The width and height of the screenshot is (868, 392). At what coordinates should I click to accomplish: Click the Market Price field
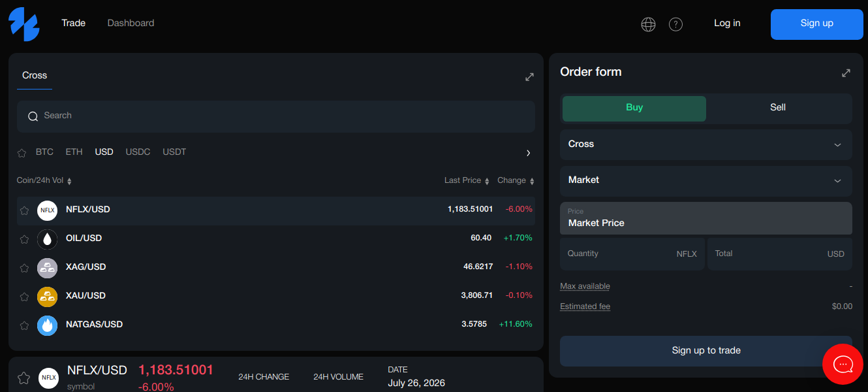coord(706,218)
